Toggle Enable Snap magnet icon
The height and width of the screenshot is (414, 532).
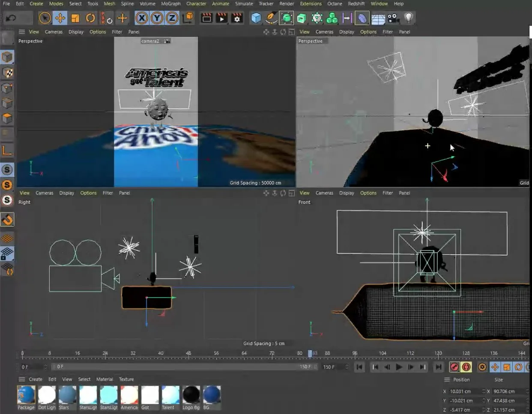point(7,220)
